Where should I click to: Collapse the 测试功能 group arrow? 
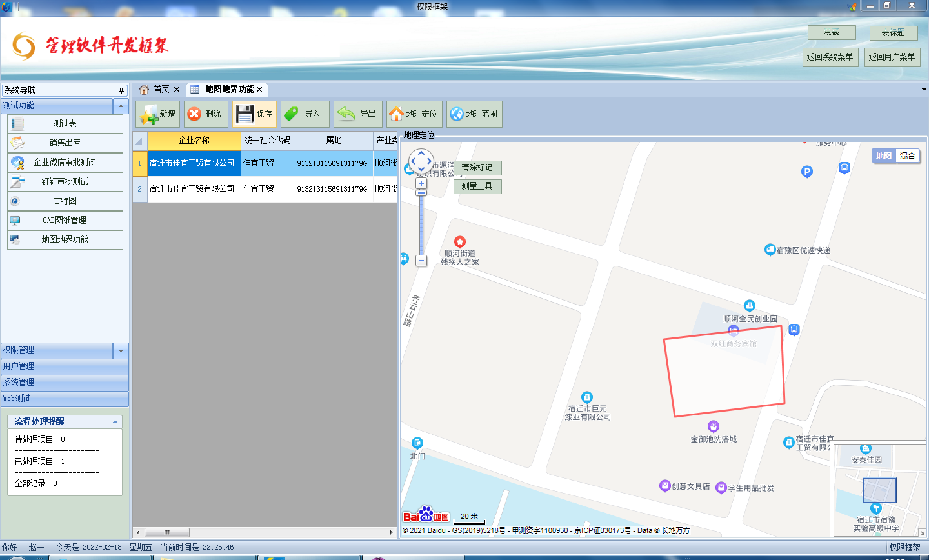(121, 106)
